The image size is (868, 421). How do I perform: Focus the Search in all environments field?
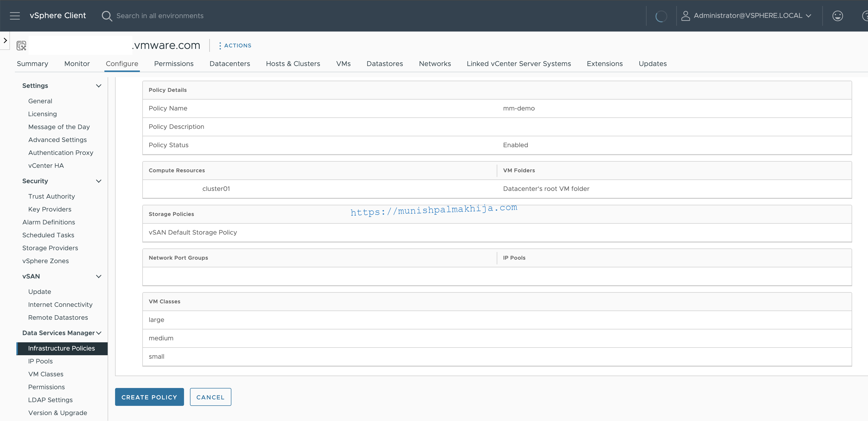(x=160, y=16)
